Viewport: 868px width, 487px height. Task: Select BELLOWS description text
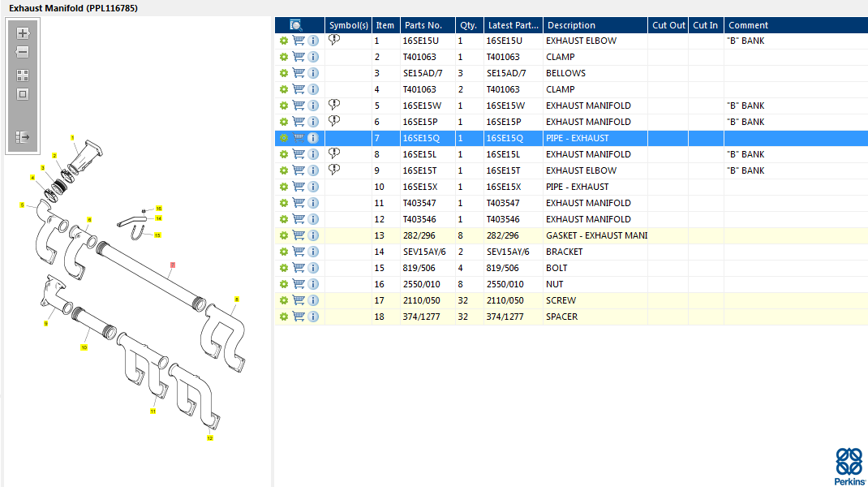pyautogui.click(x=565, y=73)
